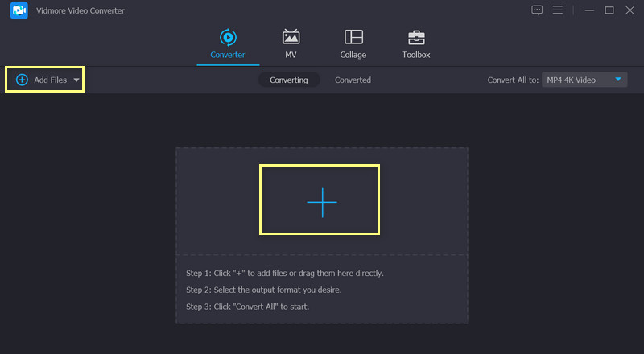This screenshot has height=354, width=644.
Task: Switch to the Converted tab
Action: click(353, 80)
